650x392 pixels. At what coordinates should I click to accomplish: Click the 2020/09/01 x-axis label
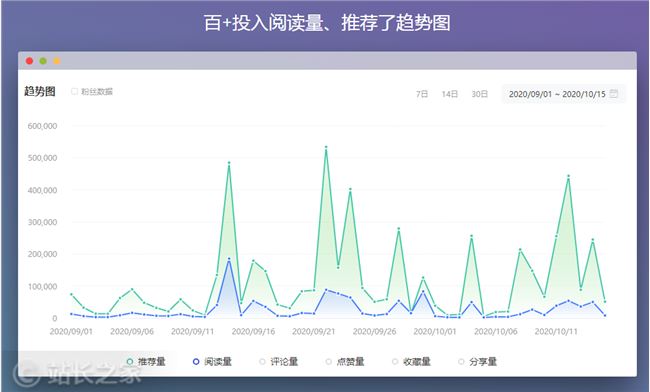tap(71, 332)
